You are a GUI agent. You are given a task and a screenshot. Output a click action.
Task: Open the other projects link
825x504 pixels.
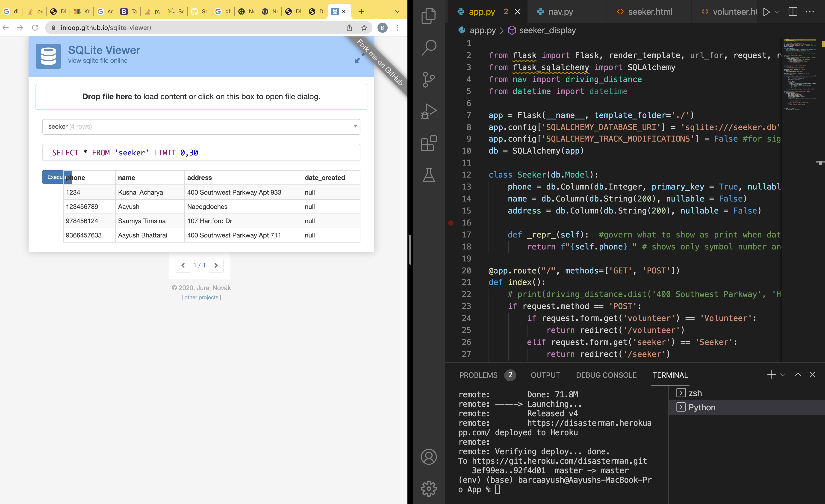[201, 297]
